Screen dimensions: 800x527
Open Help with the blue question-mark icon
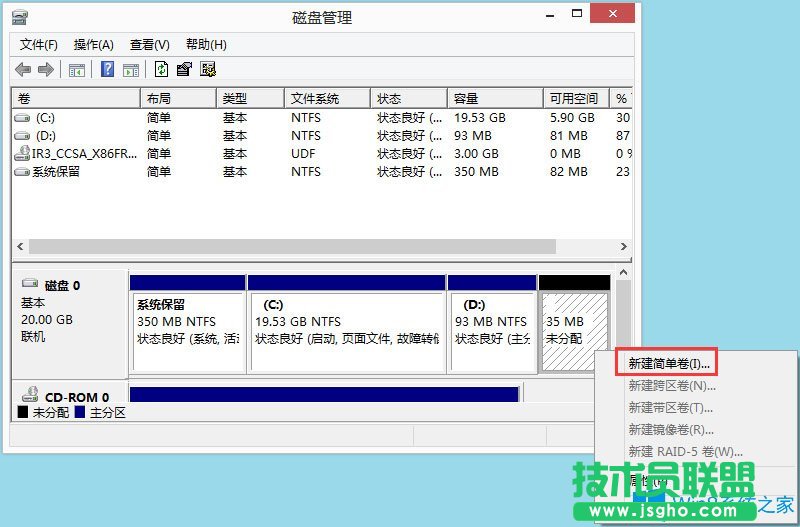(x=107, y=69)
